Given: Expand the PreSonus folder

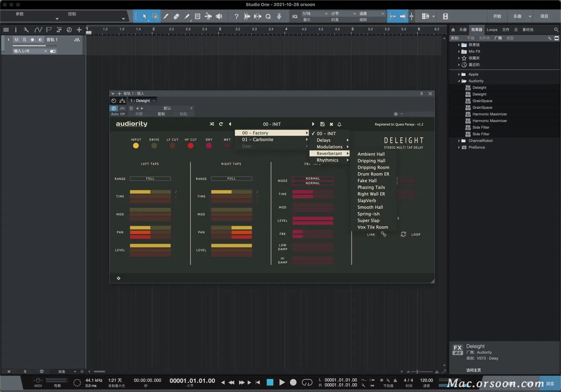Looking at the screenshot, I should 459,147.
